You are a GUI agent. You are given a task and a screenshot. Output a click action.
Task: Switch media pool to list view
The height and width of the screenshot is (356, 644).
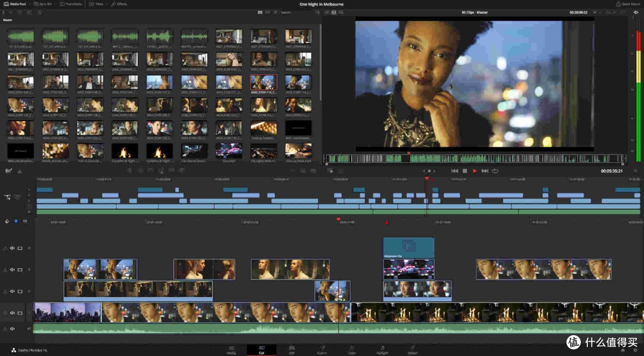click(275, 13)
